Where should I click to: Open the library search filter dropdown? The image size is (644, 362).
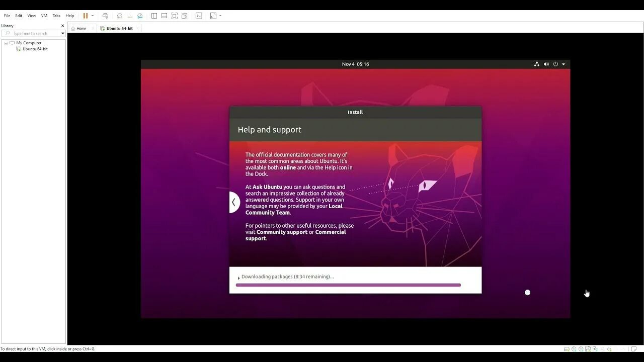63,34
